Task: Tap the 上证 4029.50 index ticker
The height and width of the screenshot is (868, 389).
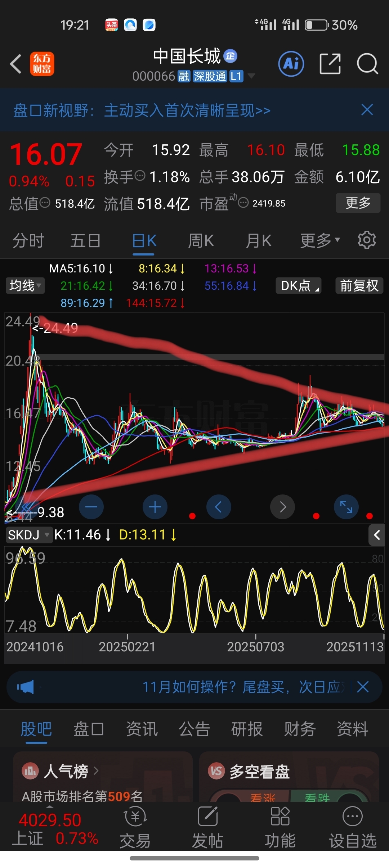Action: coord(55,829)
